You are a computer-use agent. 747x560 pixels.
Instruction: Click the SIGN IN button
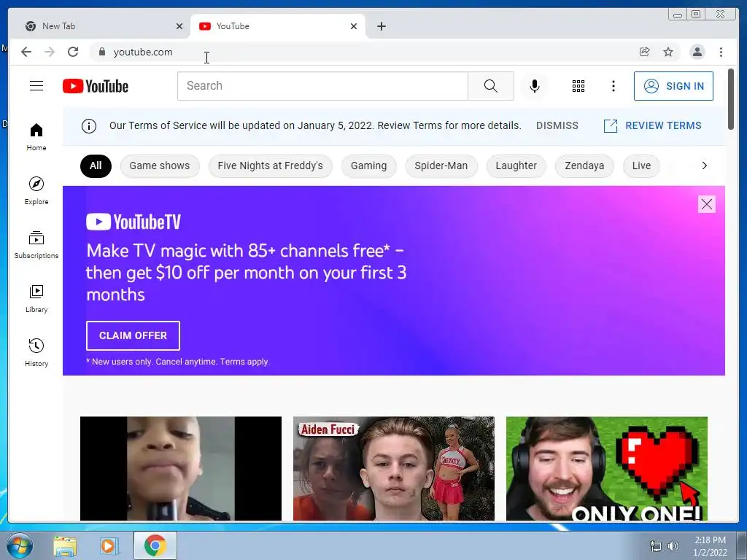(x=673, y=86)
